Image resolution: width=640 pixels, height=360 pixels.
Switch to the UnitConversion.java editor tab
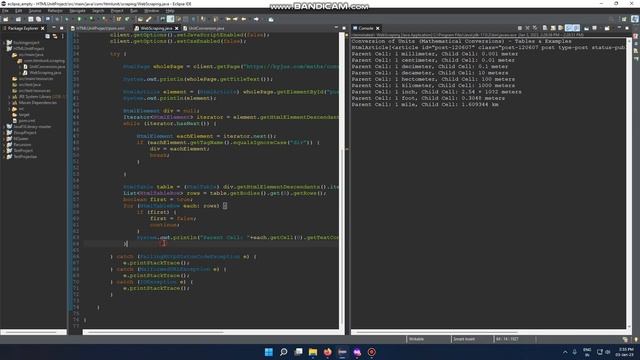click(x=206, y=28)
